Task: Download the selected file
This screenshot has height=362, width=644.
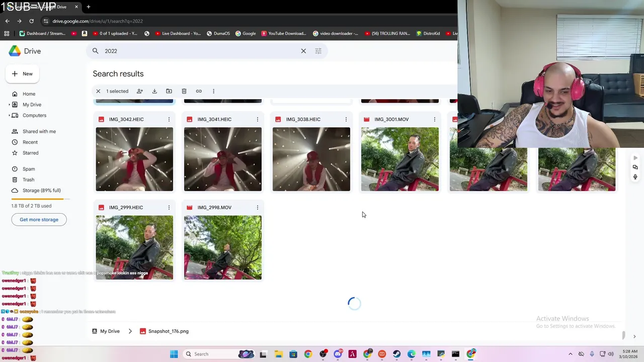Action: coord(154,91)
